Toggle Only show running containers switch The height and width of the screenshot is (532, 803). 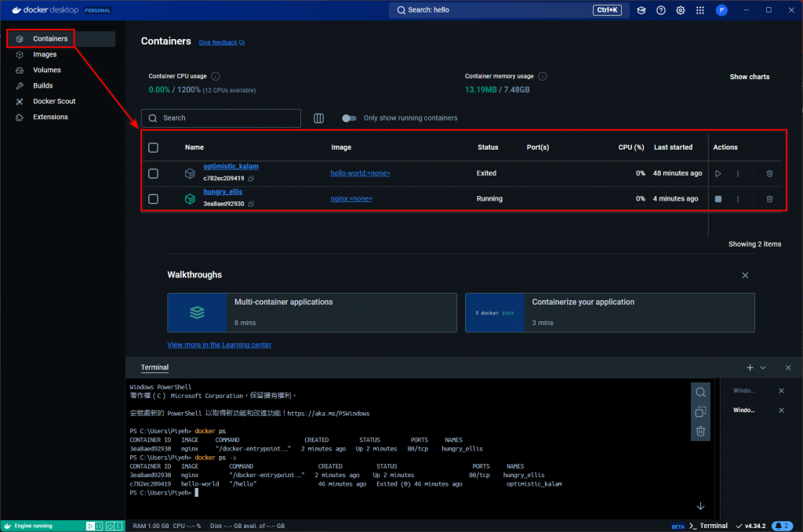[x=349, y=118]
